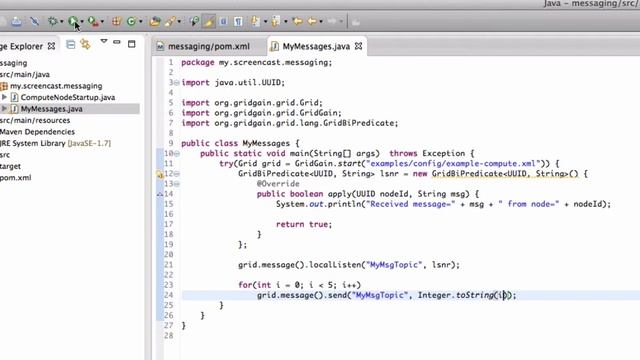Click the green Run button
The image size is (640, 360).
(73, 21)
